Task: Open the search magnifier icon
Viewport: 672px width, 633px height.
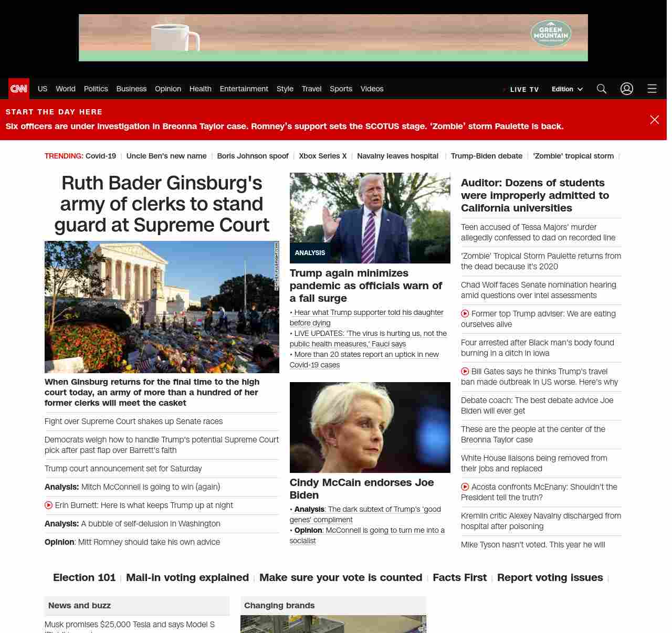Action: [x=601, y=89]
